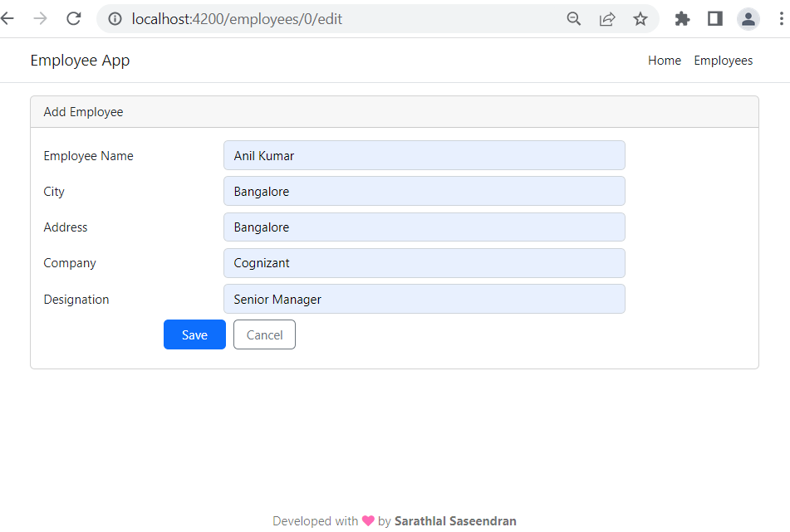This screenshot has width=790, height=532.
Task: Focus the Employee Name field
Action: [x=424, y=155]
